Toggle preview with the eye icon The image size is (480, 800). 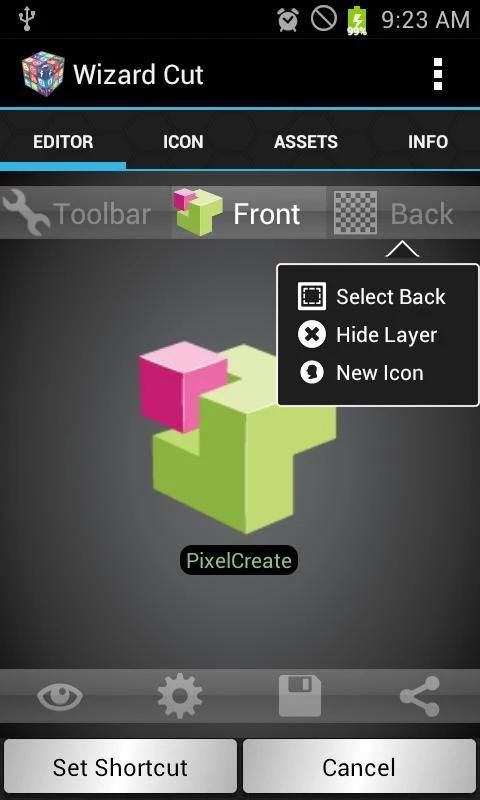(60, 696)
